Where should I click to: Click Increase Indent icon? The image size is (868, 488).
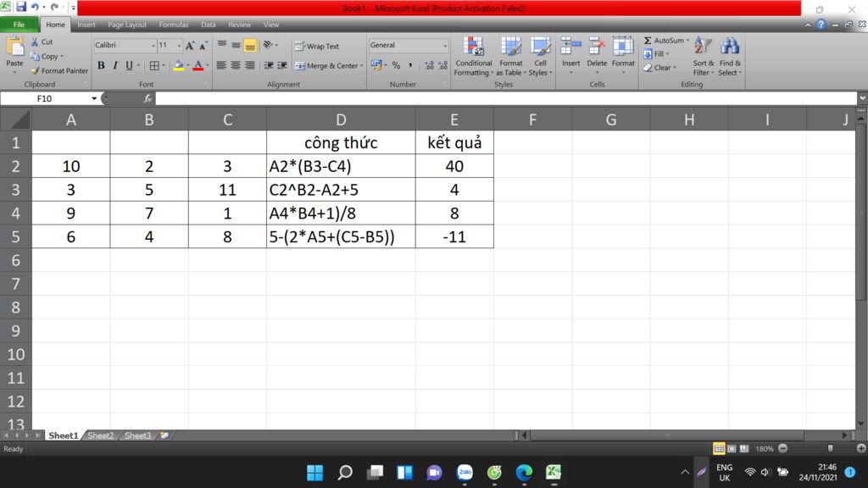pyautogui.click(x=282, y=65)
